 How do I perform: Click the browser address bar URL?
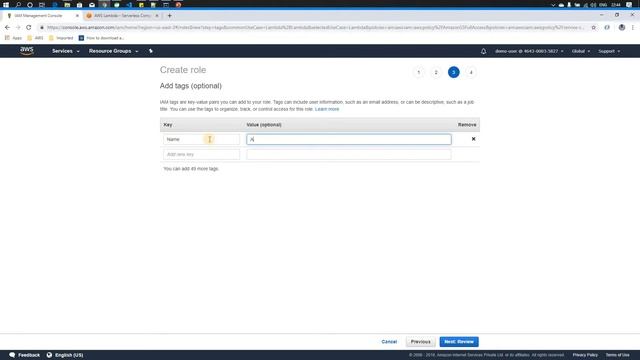click(x=314, y=27)
